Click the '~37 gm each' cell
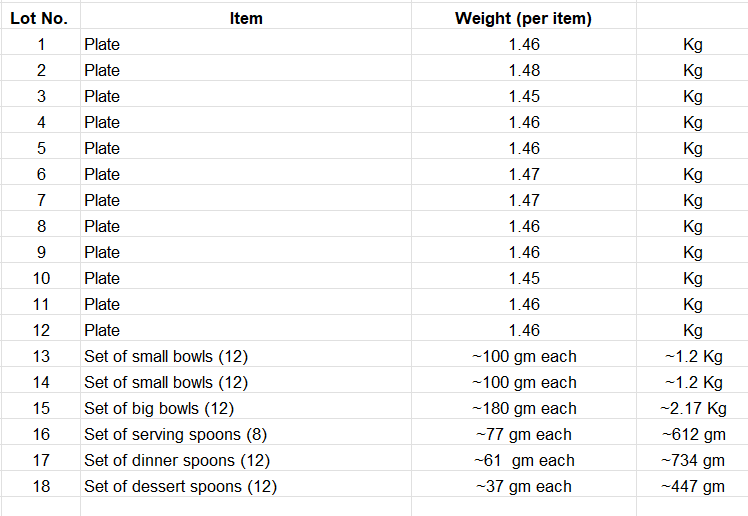This screenshot has height=516, width=748. [523, 486]
